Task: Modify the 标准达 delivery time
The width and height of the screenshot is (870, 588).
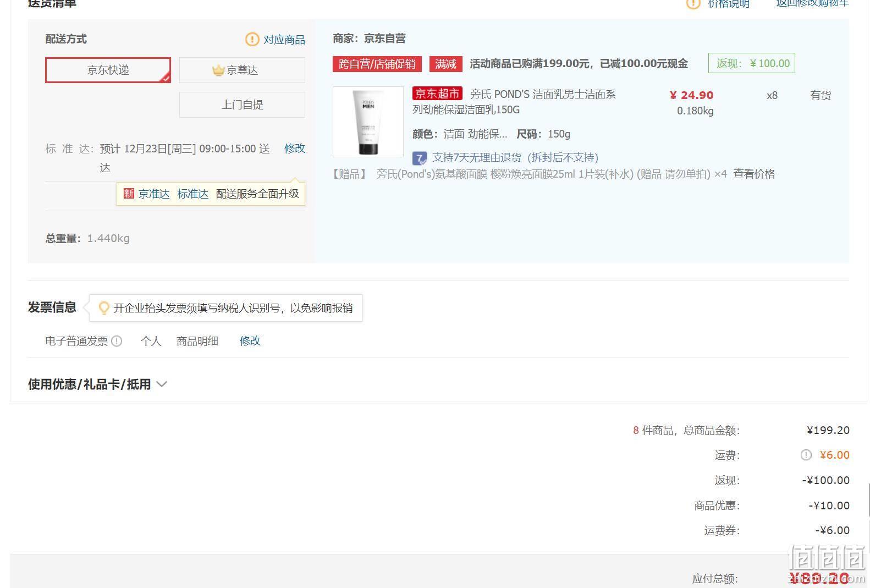Action: (x=294, y=148)
